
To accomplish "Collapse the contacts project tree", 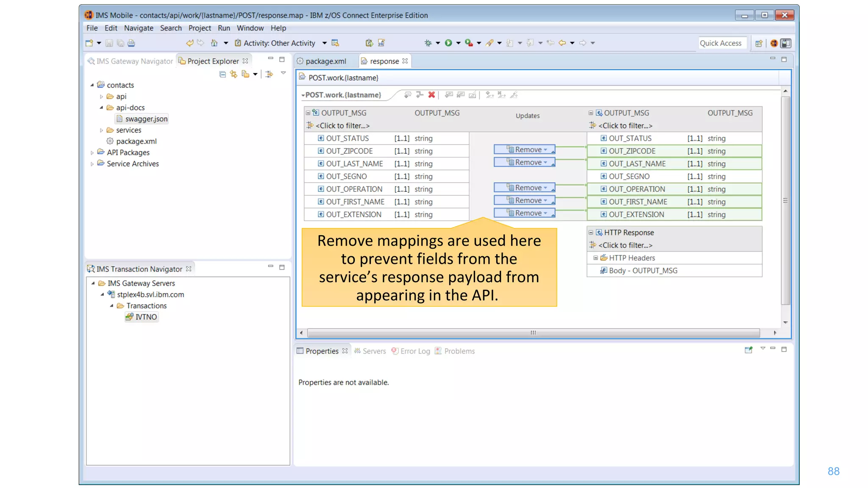I will (92, 85).
